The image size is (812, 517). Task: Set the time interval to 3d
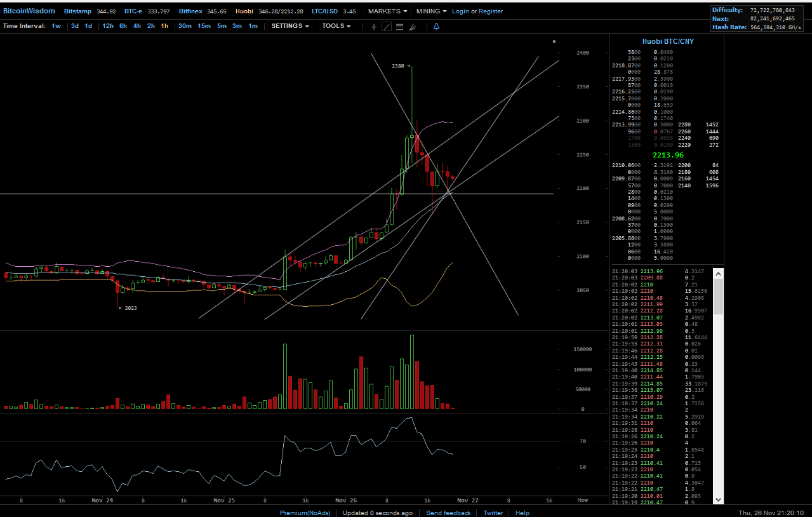75,26
